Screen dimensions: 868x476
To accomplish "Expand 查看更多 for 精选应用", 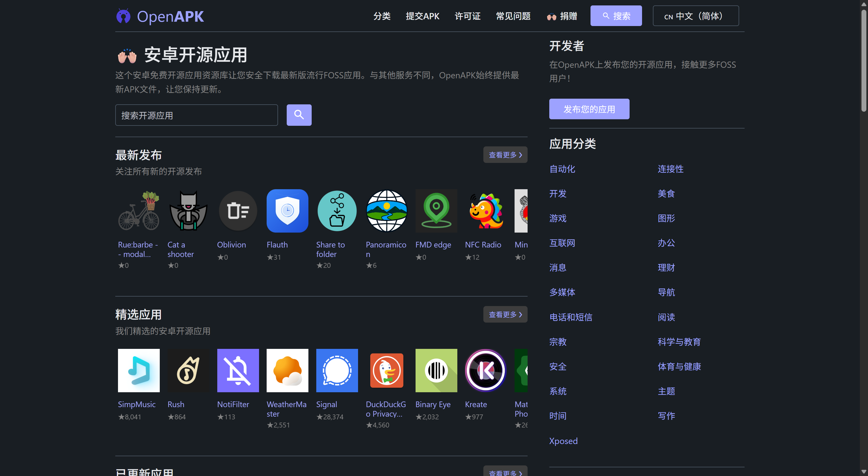I will (505, 314).
